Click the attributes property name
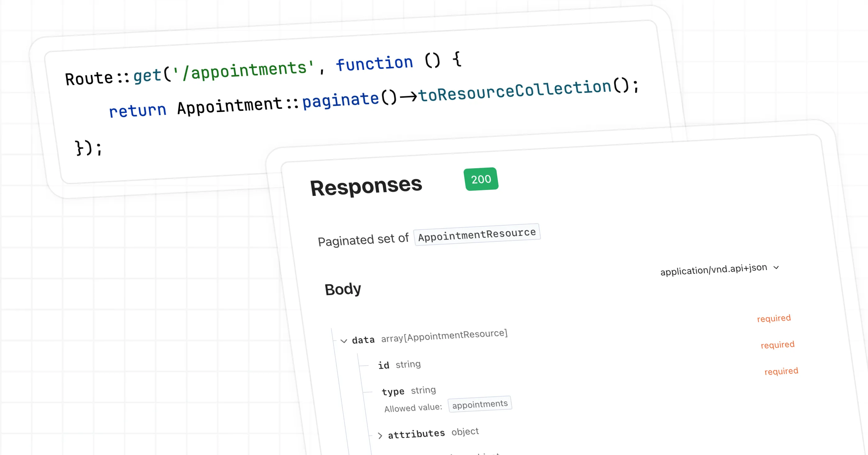This screenshot has height=455, width=868. click(416, 434)
